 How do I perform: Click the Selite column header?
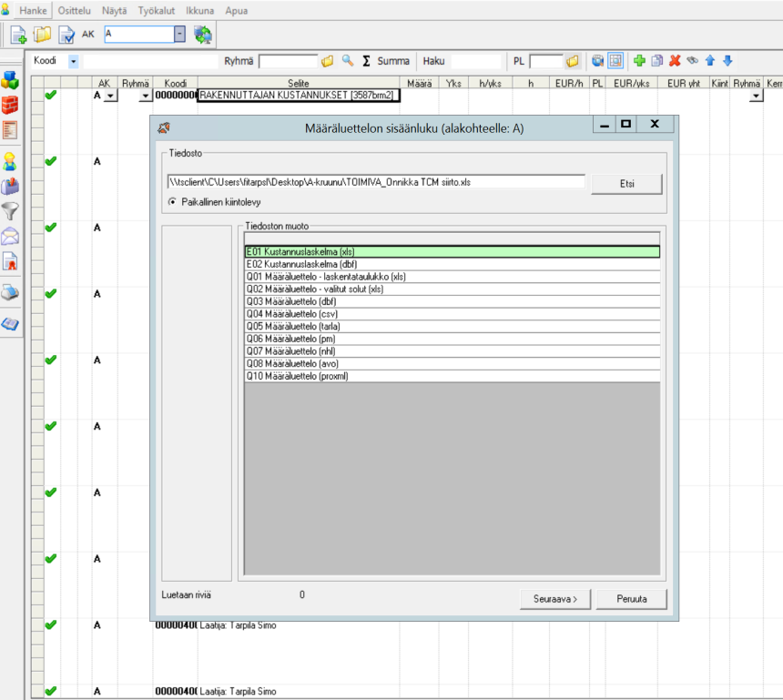pyautogui.click(x=299, y=83)
